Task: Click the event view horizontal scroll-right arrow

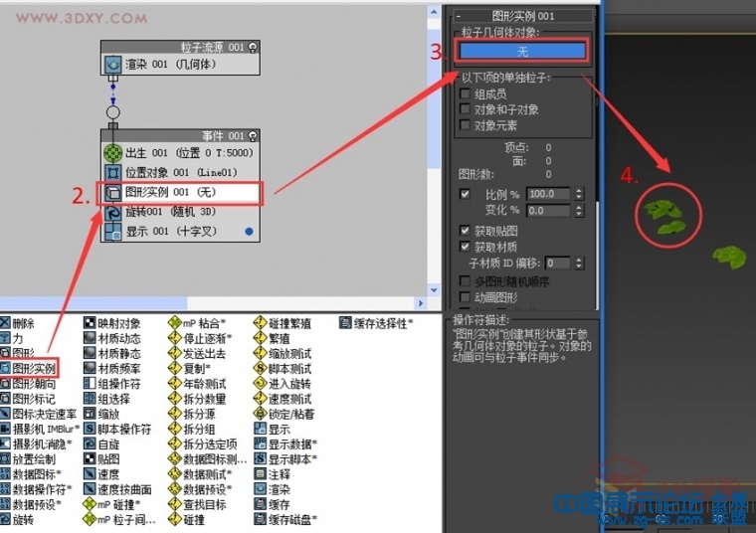Action: (x=421, y=303)
